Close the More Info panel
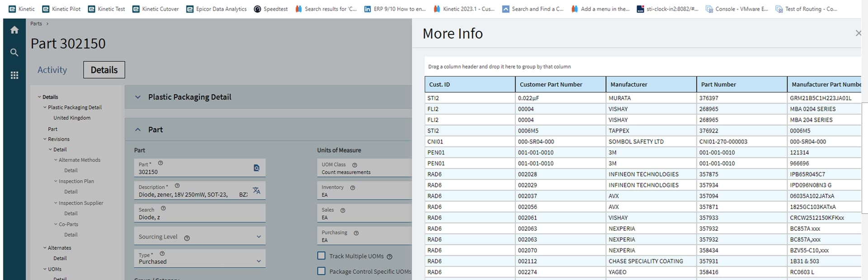Screen dimensions: 868x280 coord(858,33)
